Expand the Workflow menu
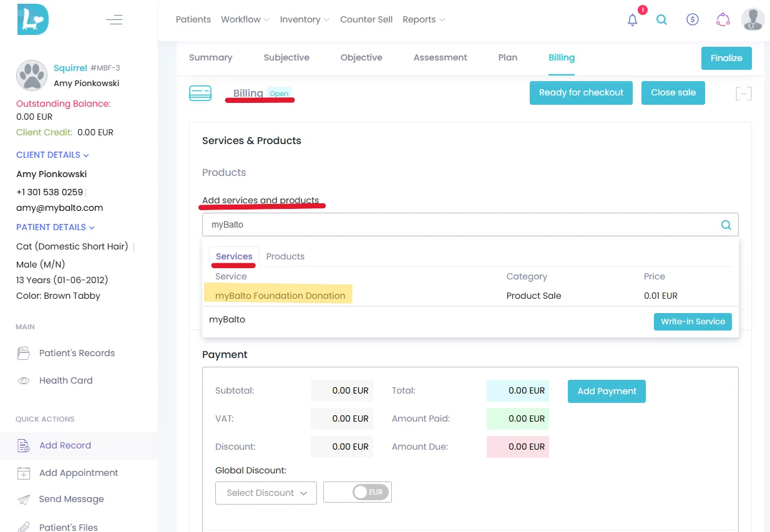Image resolution: width=770 pixels, height=532 pixels. pos(245,19)
